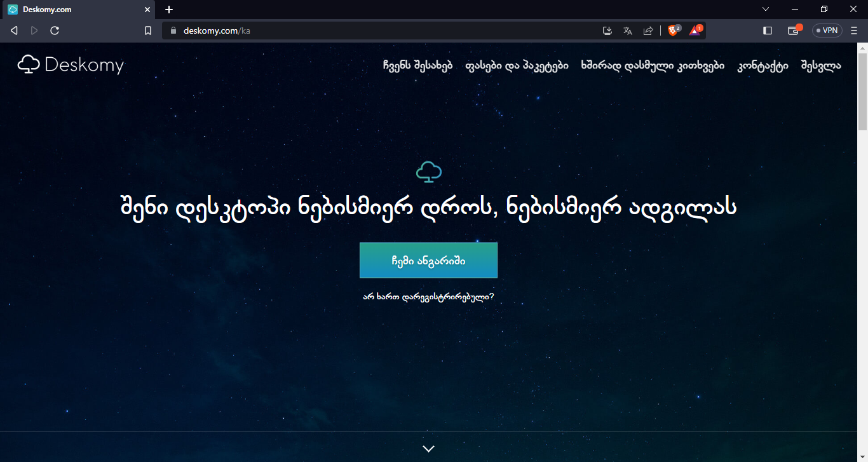Click the Deskomy cloud logo in header

(29, 64)
